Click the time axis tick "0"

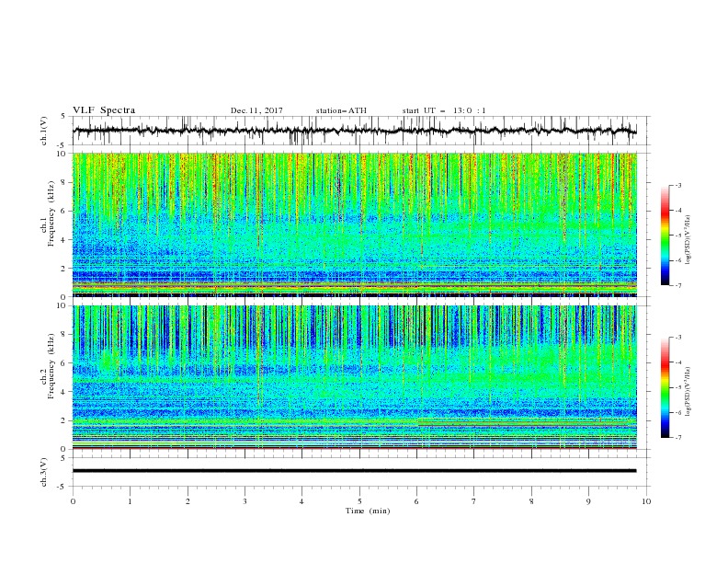point(73,501)
